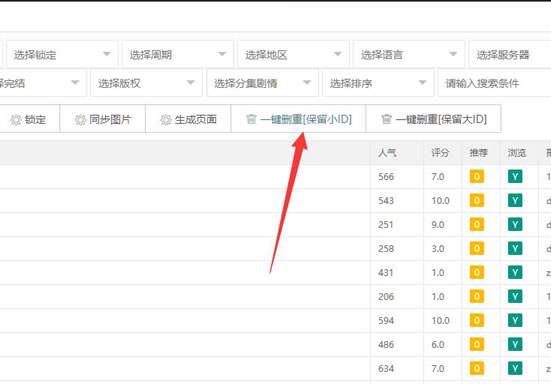This screenshot has width=551, height=384.
Task: Toggle 浏览 Y badge in row 634
Action: (x=515, y=369)
